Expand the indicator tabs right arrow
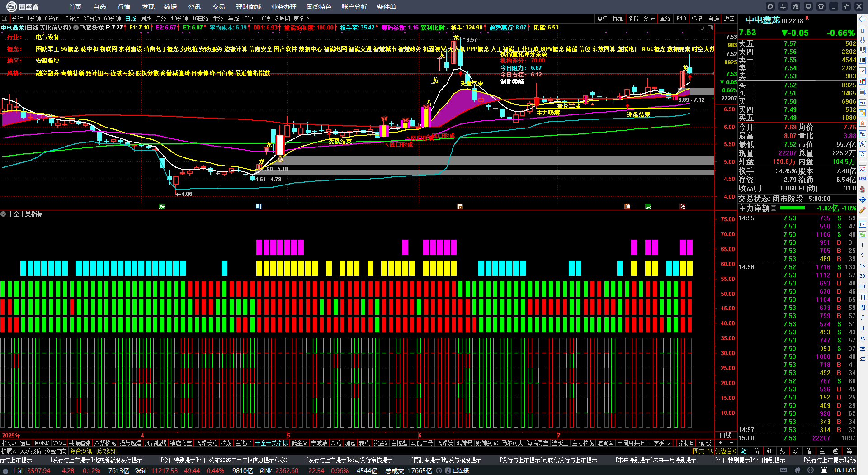 (669, 443)
